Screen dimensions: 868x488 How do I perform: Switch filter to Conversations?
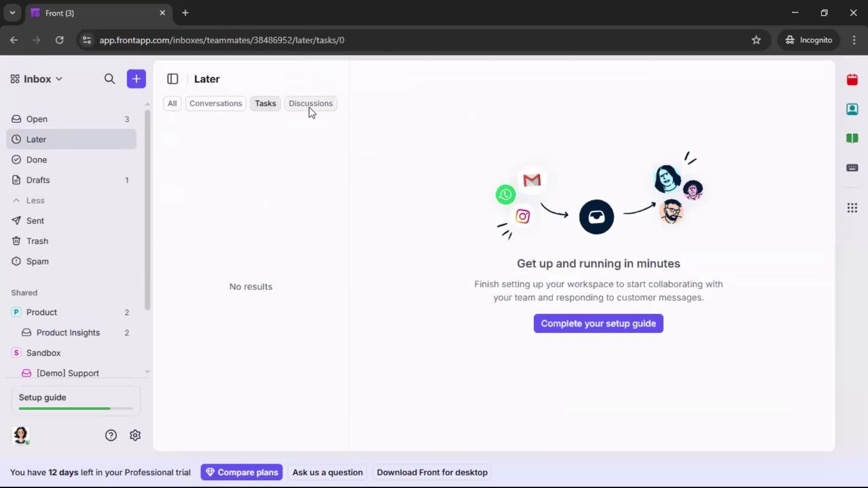216,103
